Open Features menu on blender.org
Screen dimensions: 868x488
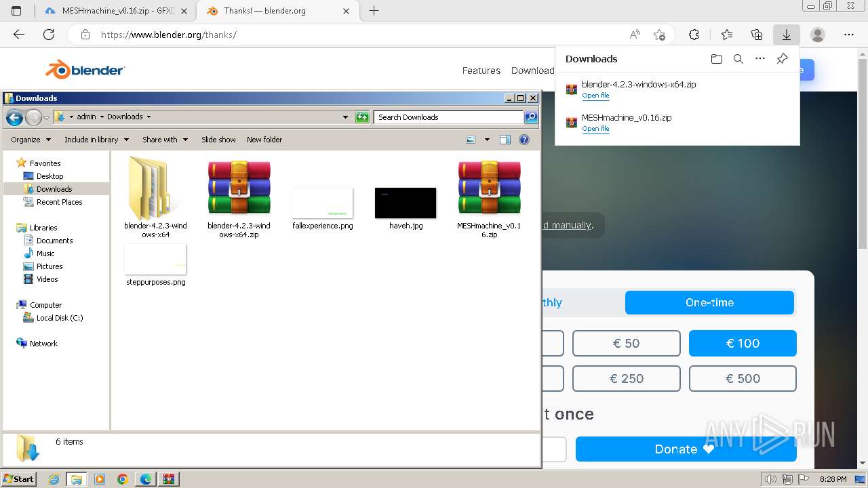point(481,70)
